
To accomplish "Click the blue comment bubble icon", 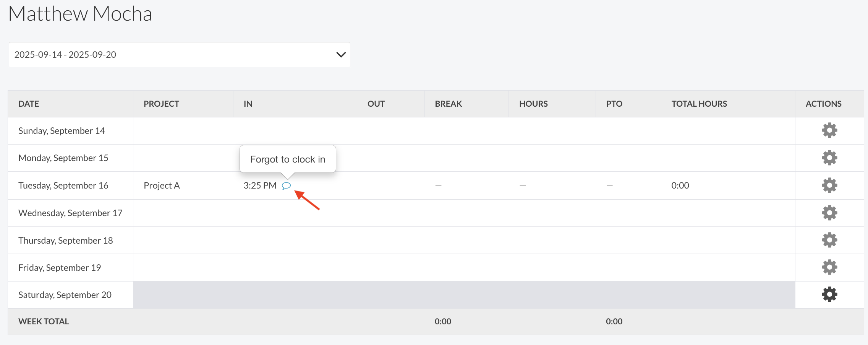I will [x=286, y=186].
